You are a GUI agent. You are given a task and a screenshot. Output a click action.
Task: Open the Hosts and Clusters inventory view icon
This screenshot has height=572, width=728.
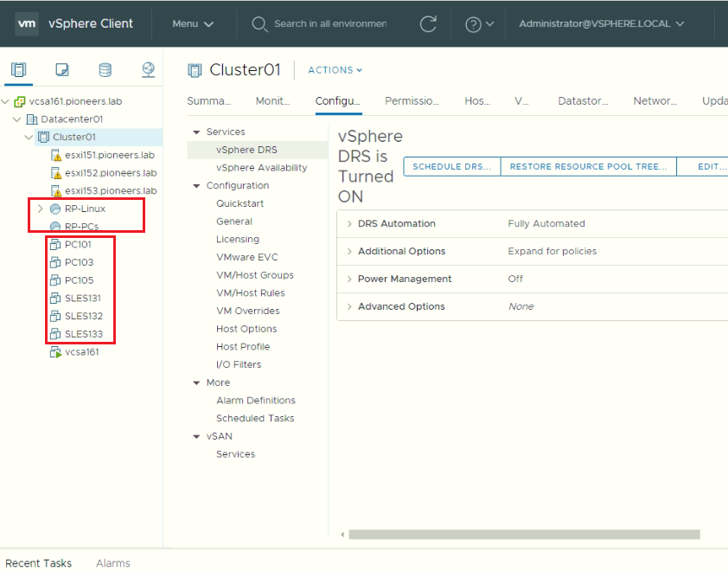(x=18, y=70)
